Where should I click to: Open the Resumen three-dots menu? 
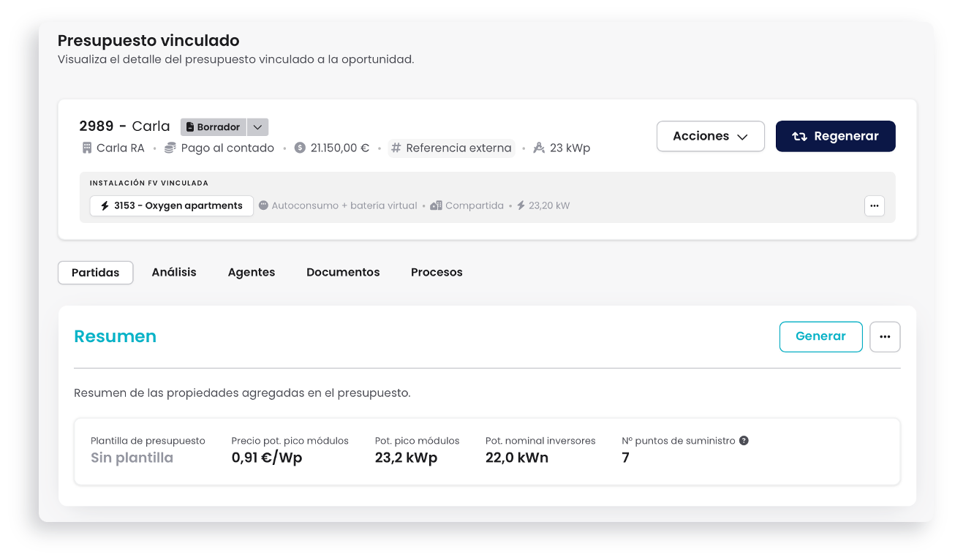tap(885, 337)
